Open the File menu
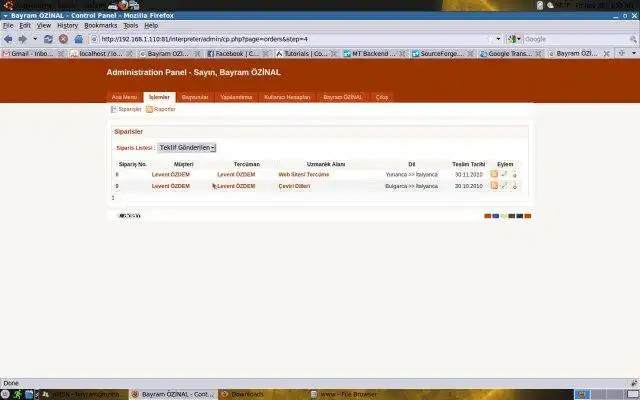The height and width of the screenshot is (400, 640). point(8,25)
